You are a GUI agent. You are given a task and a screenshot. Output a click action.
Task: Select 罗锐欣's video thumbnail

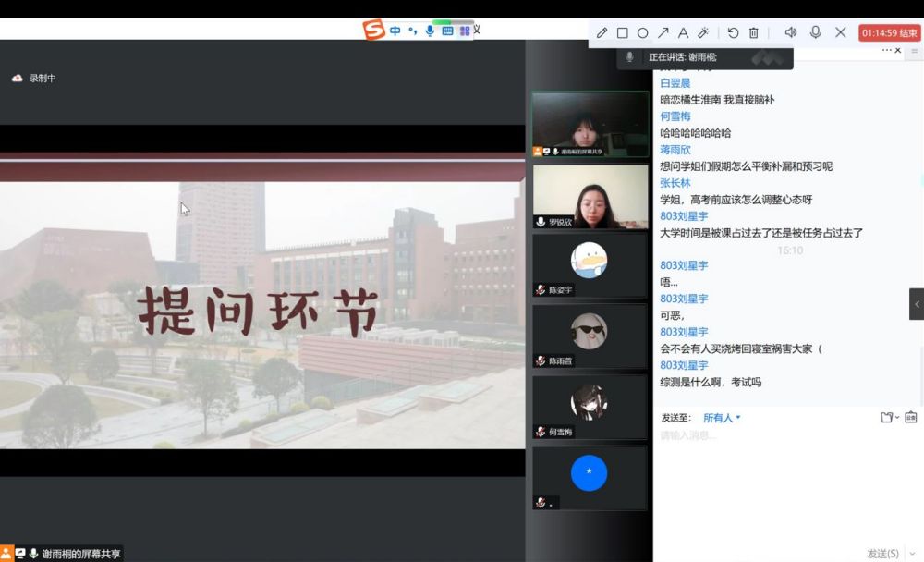coord(590,197)
